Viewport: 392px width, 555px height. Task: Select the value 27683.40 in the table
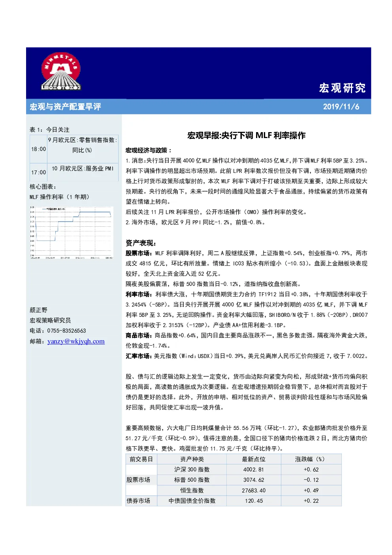254,491
